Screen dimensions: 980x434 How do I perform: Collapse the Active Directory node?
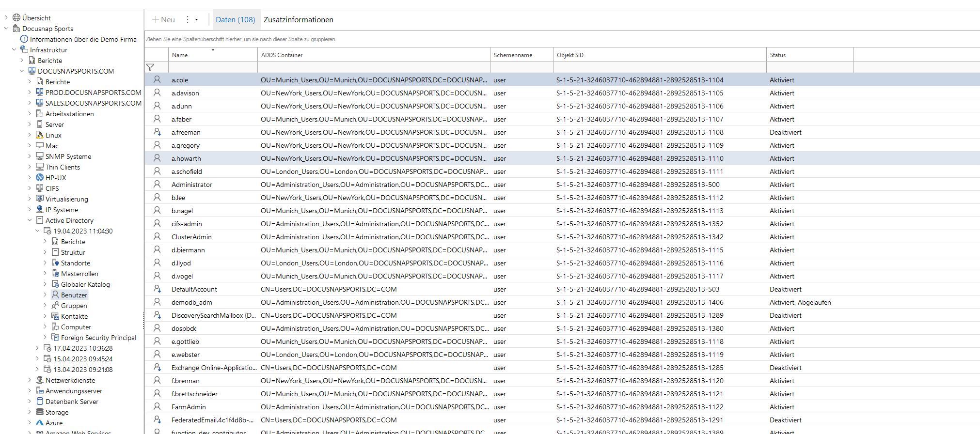[30, 220]
